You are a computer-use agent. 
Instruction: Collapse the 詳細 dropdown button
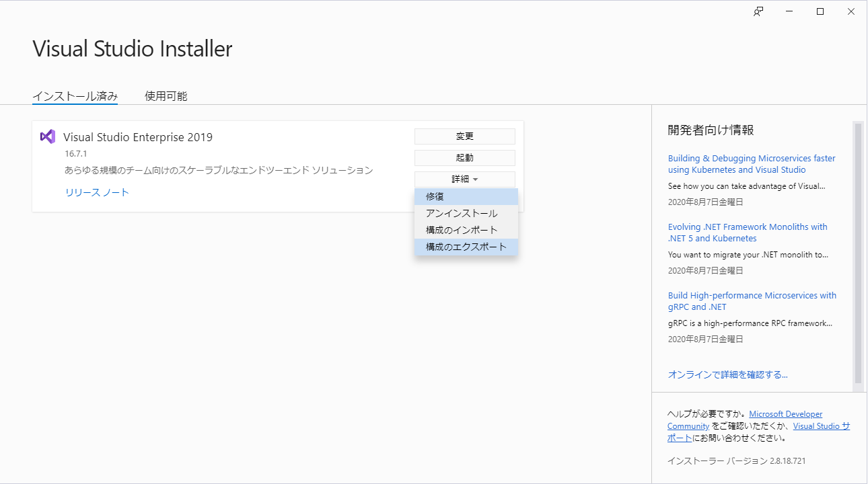click(465, 179)
